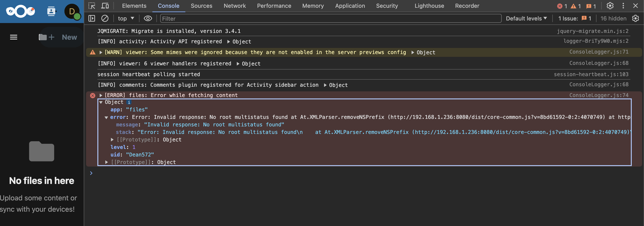Viewport: 644px width, 226px height.
Task: Open the user avatar menu
Action: point(72,12)
